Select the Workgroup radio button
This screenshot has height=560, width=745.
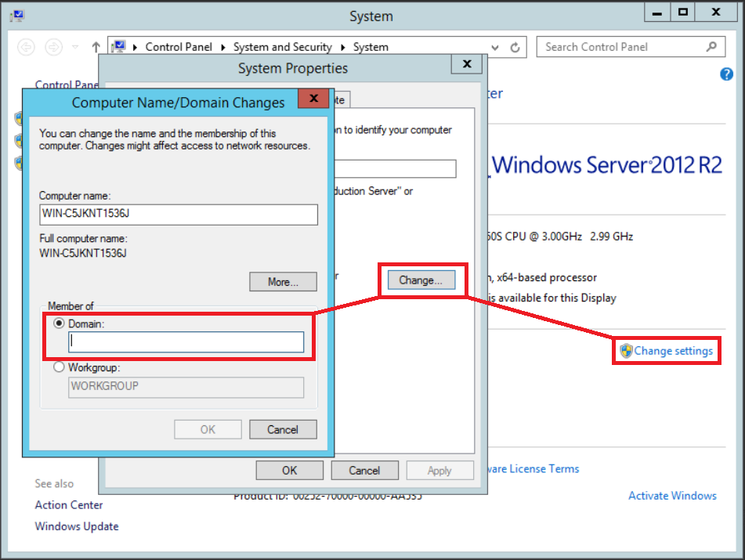tap(59, 367)
